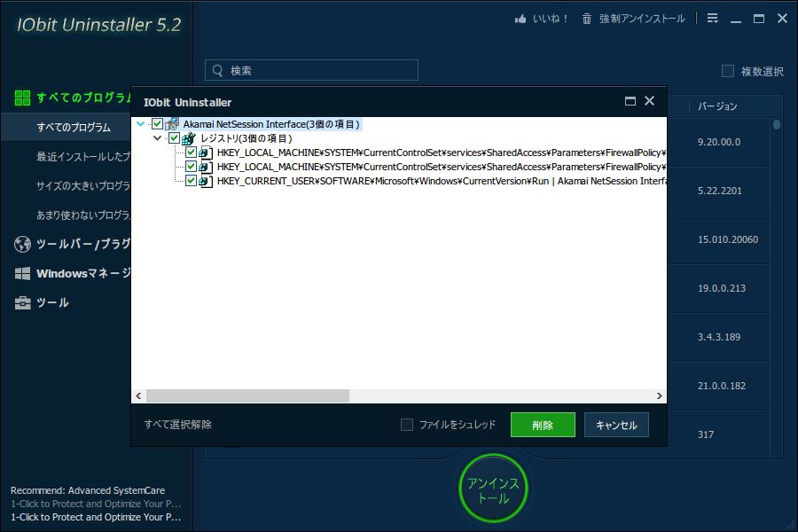This screenshot has width=798, height=532.
Task: Click version 19.0.0.213 entry
Action: point(722,288)
